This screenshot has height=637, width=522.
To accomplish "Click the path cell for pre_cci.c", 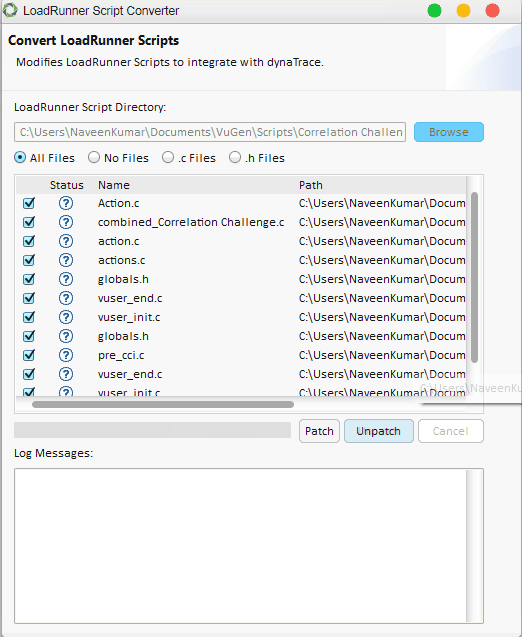I will 382,355.
